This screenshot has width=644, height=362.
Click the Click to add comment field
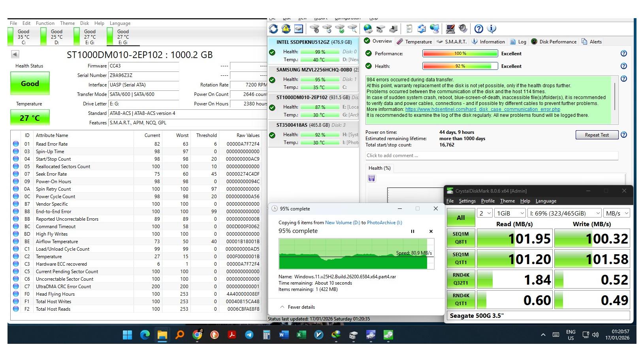pyautogui.click(x=491, y=156)
